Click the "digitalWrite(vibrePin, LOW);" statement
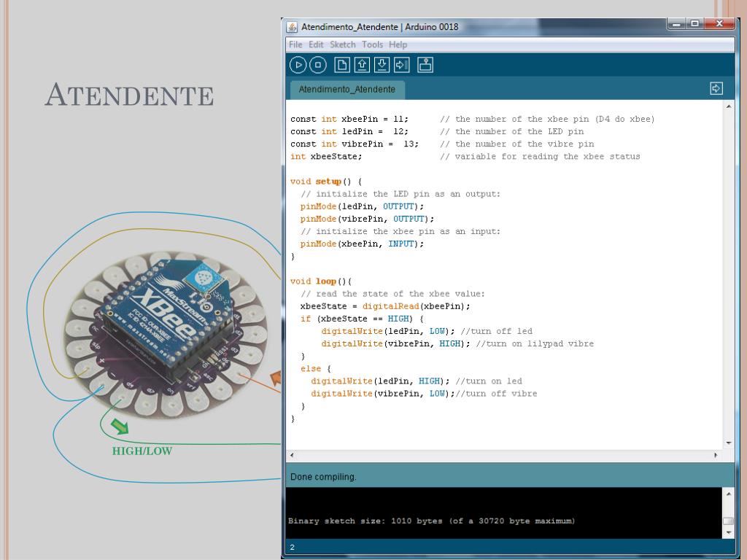The image size is (747, 560). click(x=383, y=393)
